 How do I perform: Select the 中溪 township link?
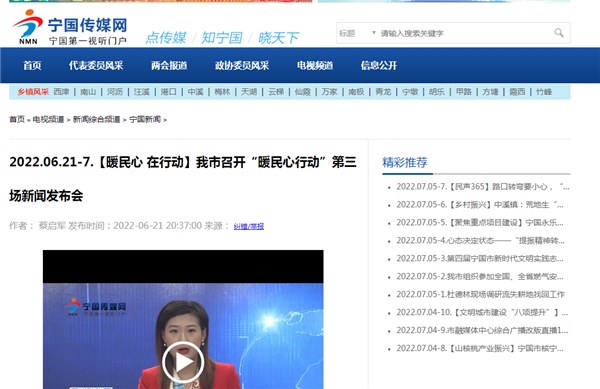(x=196, y=92)
